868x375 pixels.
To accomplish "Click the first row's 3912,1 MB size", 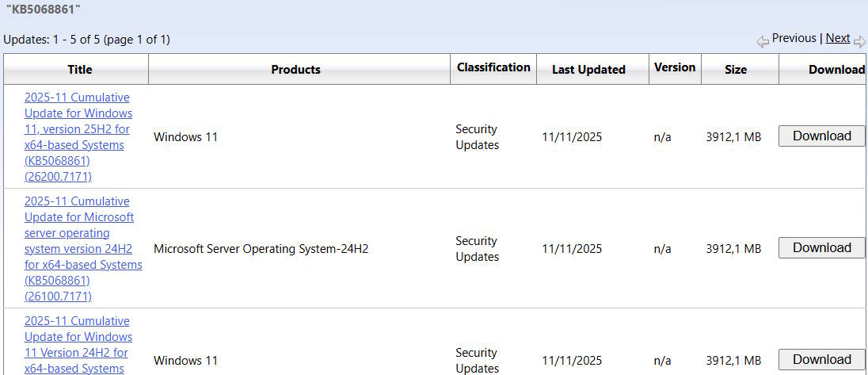I will click(x=733, y=137).
